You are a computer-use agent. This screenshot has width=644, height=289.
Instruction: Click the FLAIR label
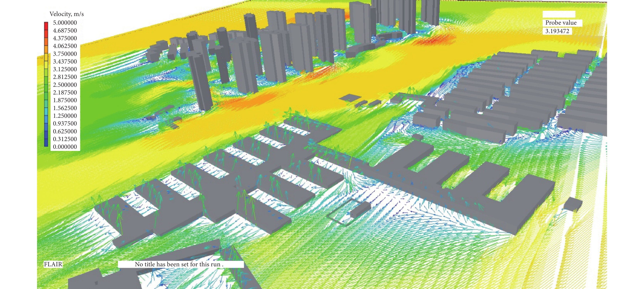tap(53, 264)
